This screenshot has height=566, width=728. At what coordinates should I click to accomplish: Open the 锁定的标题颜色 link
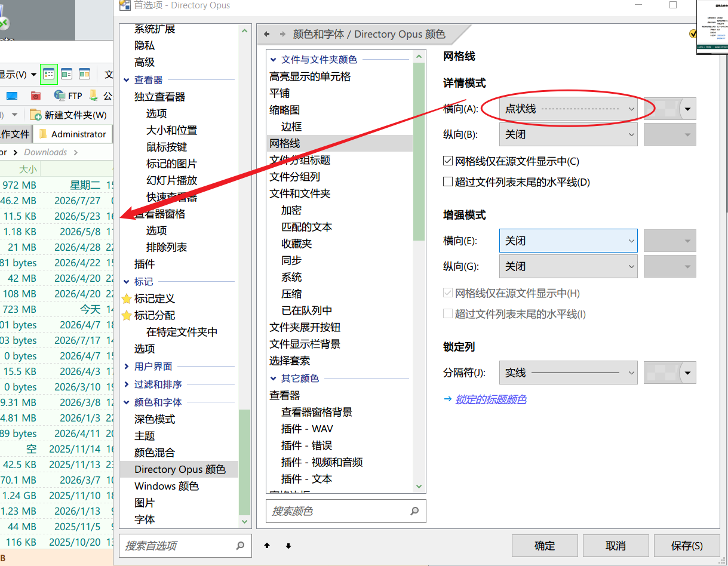click(x=491, y=399)
